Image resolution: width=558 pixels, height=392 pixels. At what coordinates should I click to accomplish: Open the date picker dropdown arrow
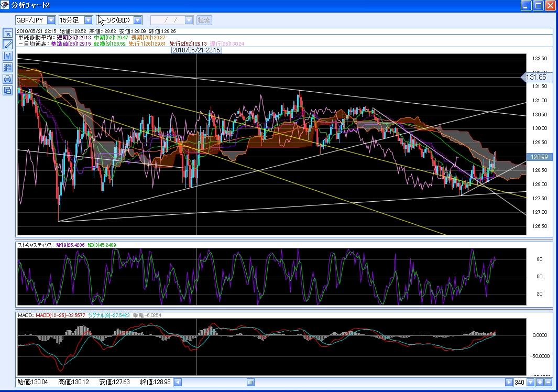[x=189, y=20]
